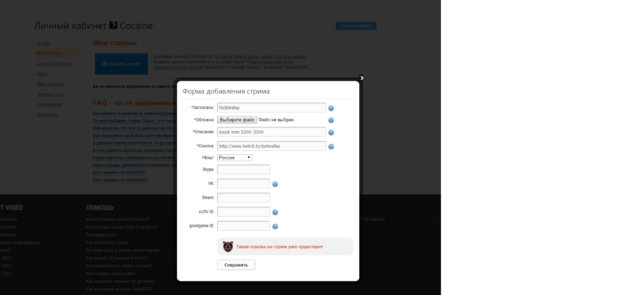The width and height of the screenshot is (644, 295).
Task: Click the Сохранить button
Action: point(236,265)
